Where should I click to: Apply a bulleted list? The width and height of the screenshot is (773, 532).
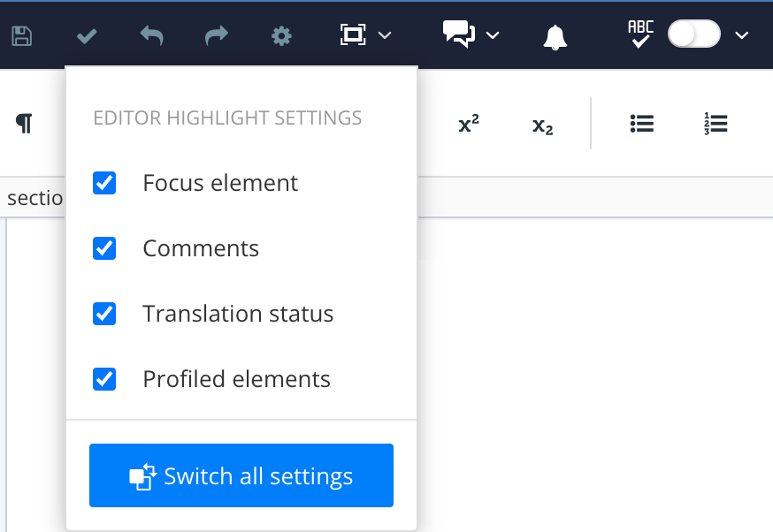tap(641, 124)
